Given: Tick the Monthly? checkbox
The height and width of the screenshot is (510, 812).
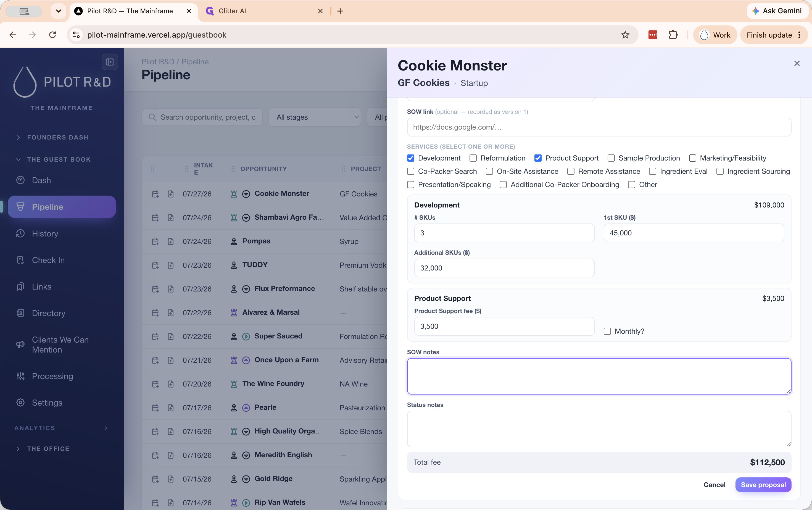Looking at the screenshot, I should [x=607, y=331].
